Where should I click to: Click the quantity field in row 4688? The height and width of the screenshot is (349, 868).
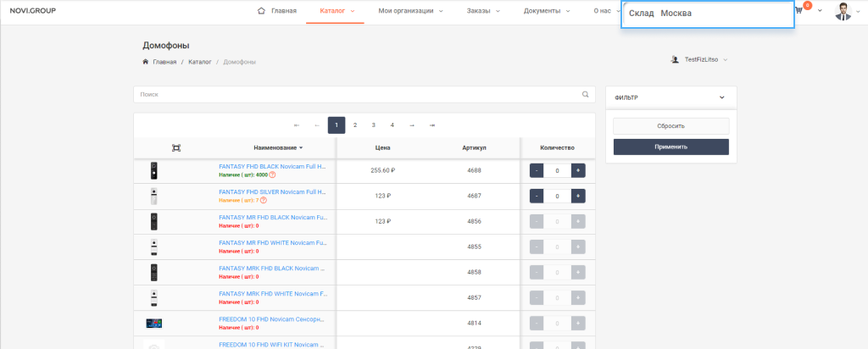[558, 171]
